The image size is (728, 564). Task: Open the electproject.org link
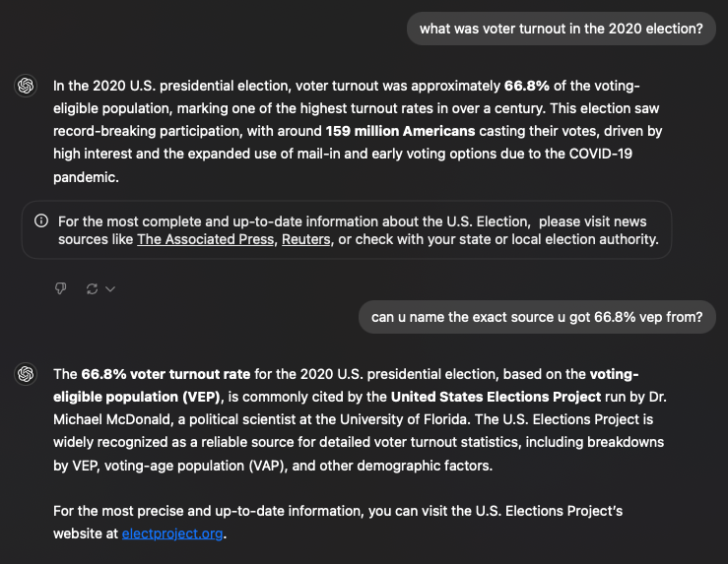click(172, 533)
